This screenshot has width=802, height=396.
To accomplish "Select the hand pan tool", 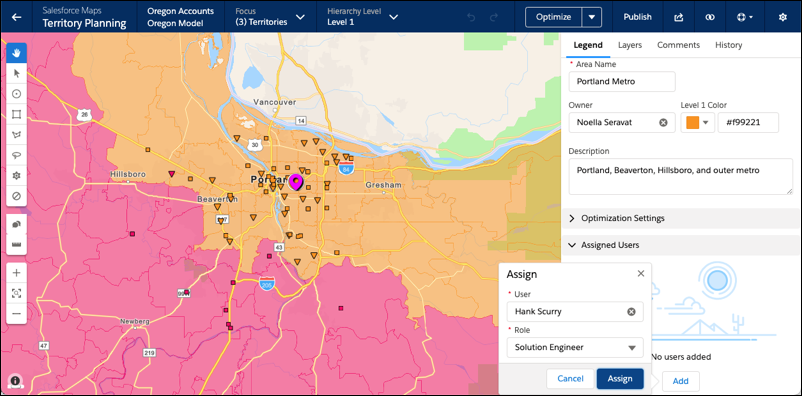I will coord(16,53).
